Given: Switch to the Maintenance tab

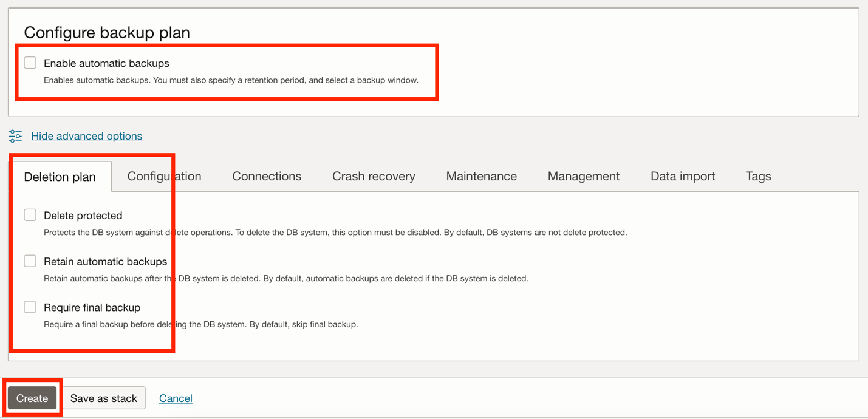Looking at the screenshot, I should click(481, 176).
